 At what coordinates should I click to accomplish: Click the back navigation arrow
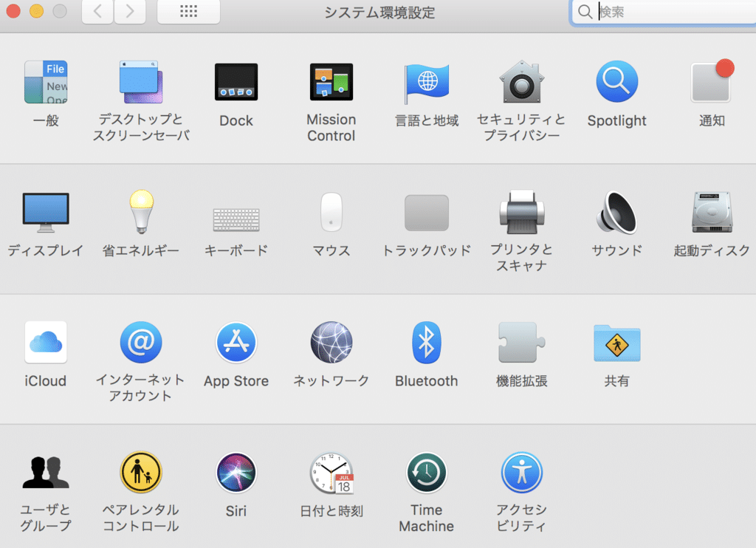[x=97, y=12]
